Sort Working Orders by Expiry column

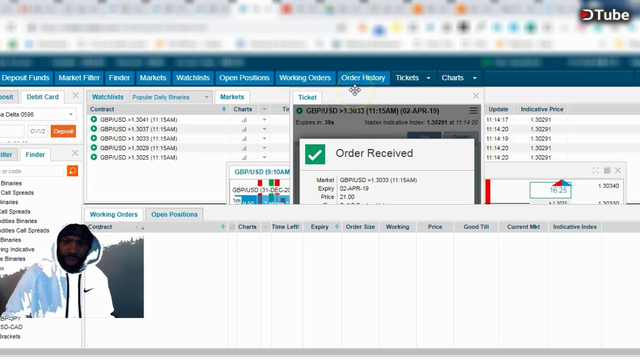337,227
